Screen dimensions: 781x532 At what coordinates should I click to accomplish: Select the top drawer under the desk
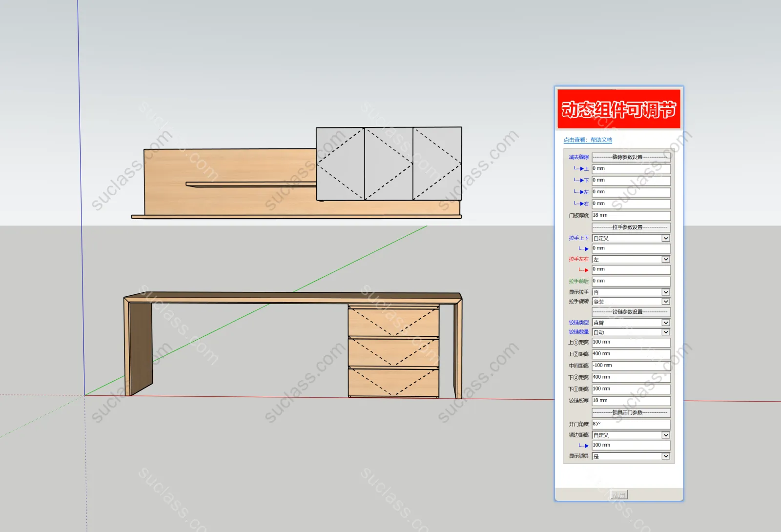pyautogui.click(x=393, y=322)
